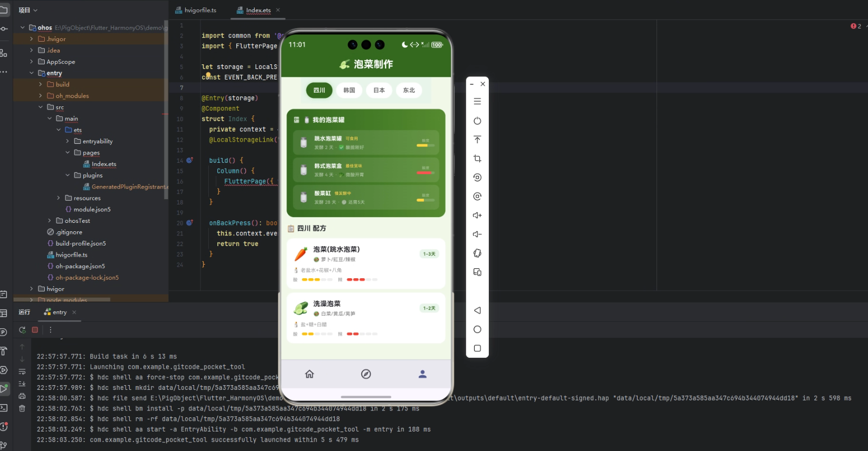The width and height of the screenshot is (868, 451).
Task: Click the emulator pin-to-top arrow icon
Action: point(477,140)
